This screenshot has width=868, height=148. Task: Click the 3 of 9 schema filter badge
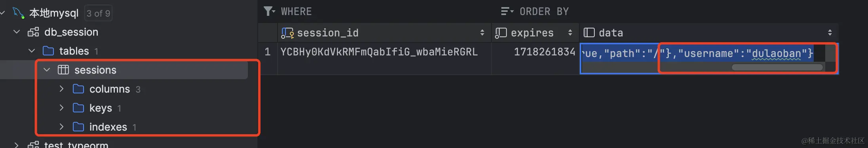98,13
